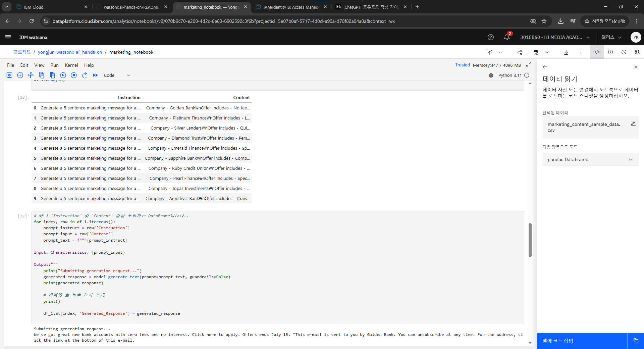The width and height of the screenshot is (644, 349).
Task: Run the selected cell
Action: click(x=63, y=75)
